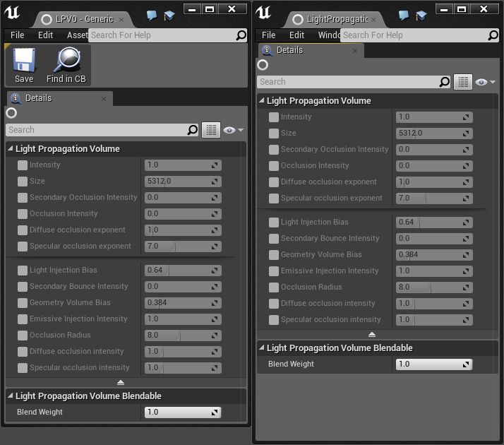Close the LPV0 - Generic tab
Viewport: 504px width, 445px height.
pyautogui.click(x=121, y=20)
